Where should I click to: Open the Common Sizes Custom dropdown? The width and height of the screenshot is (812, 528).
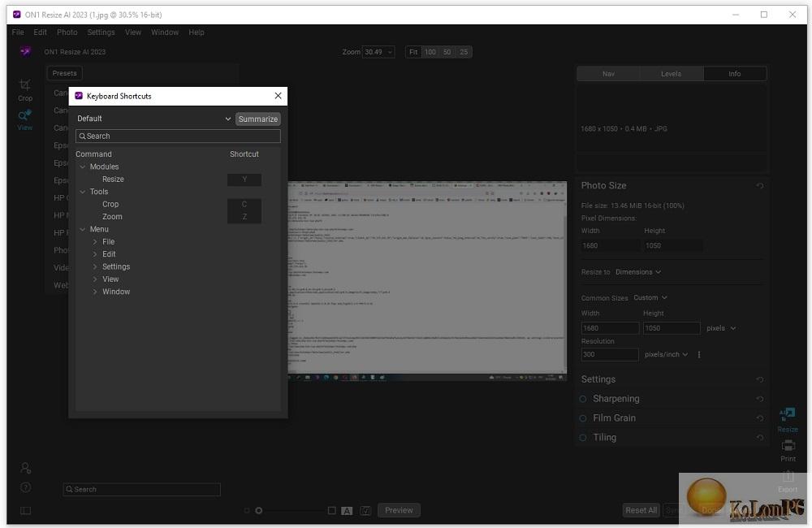[650, 297]
